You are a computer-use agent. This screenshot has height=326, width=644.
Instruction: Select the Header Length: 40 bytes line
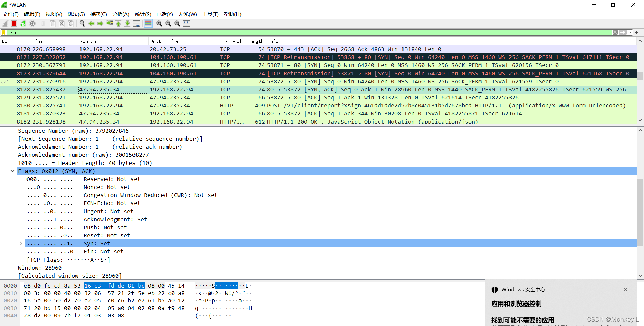(85, 163)
